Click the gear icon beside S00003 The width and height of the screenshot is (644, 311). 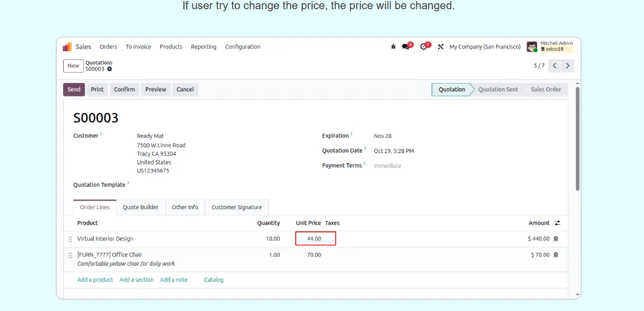(x=110, y=69)
